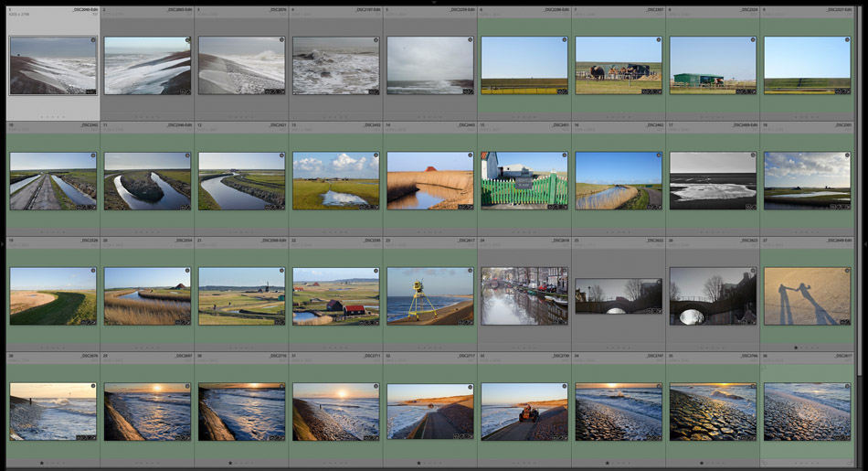Expand the hidden right panel at screen edge
The image size is (868, 471).
pos(864,244)
